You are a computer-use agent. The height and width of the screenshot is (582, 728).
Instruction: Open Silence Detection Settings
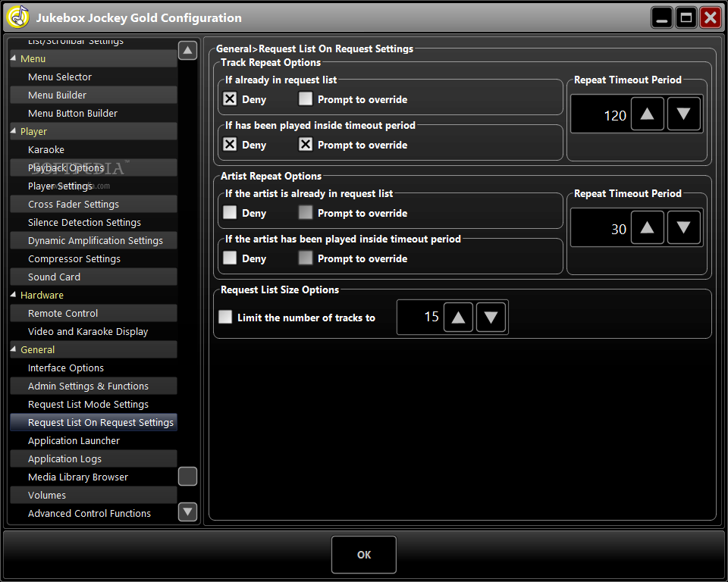coord(93,222)
